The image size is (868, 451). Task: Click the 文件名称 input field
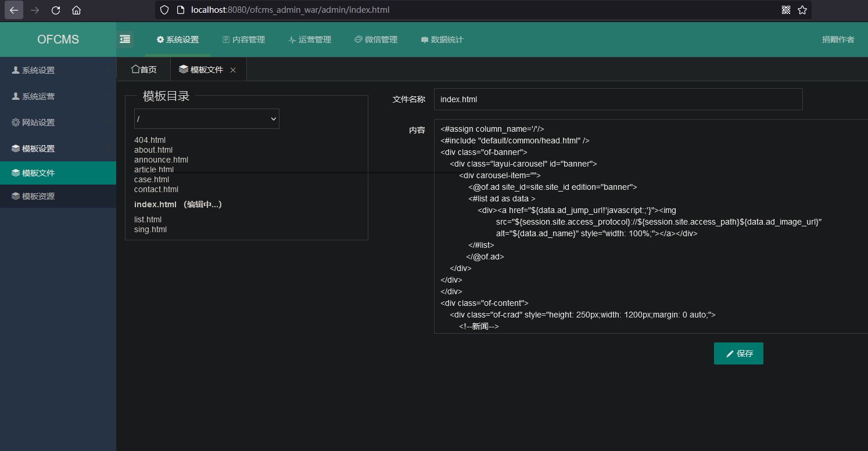click(618, 99)
